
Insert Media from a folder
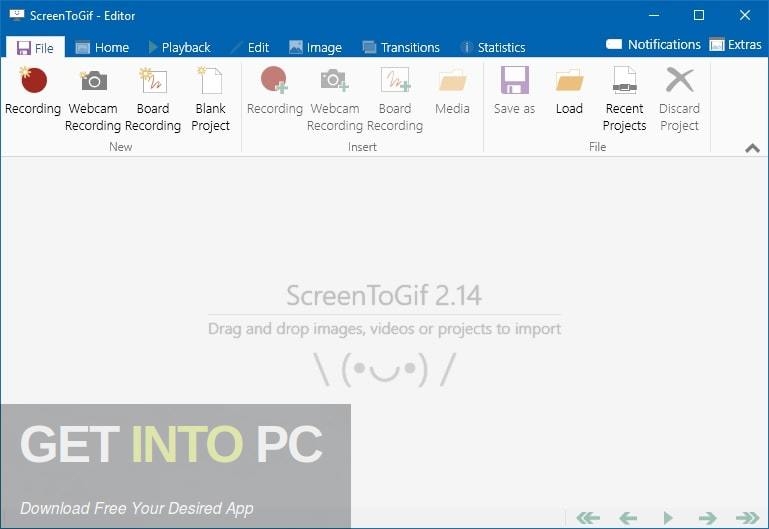pyautogui.click(x=452, y=92)
